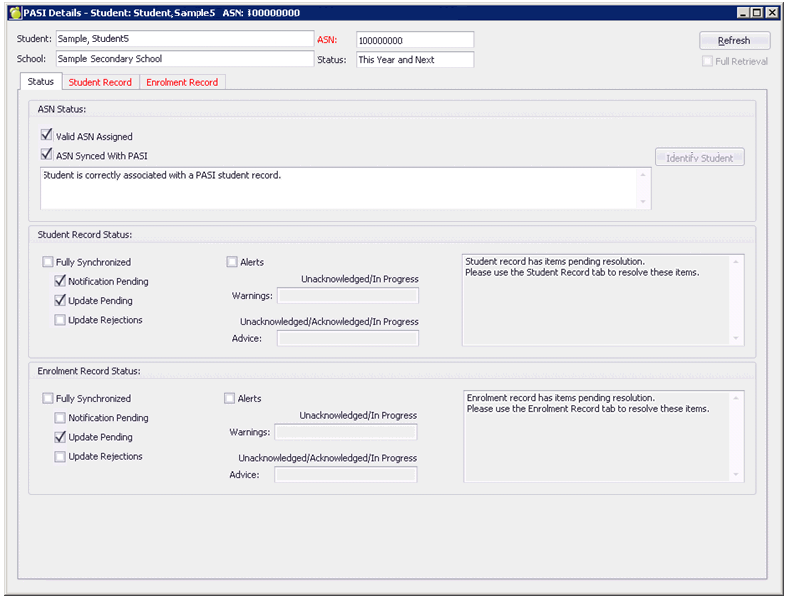The height and width of the screenshot is (598, 787).
Task: Click the Identify Student button
Action: [x=699, y=158]
